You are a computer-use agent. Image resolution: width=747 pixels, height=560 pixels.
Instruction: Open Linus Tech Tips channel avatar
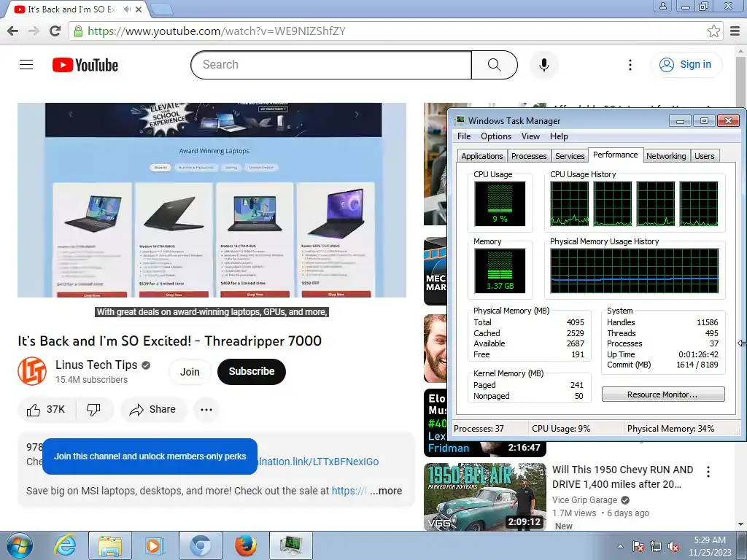pyautogui.click(x=32, y=371)
